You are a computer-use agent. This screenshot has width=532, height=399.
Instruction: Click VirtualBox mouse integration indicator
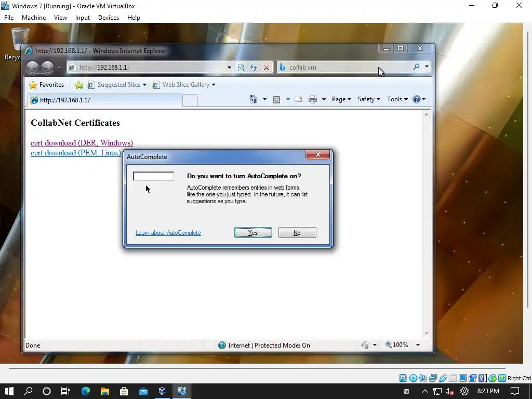(x=493, y=378)
